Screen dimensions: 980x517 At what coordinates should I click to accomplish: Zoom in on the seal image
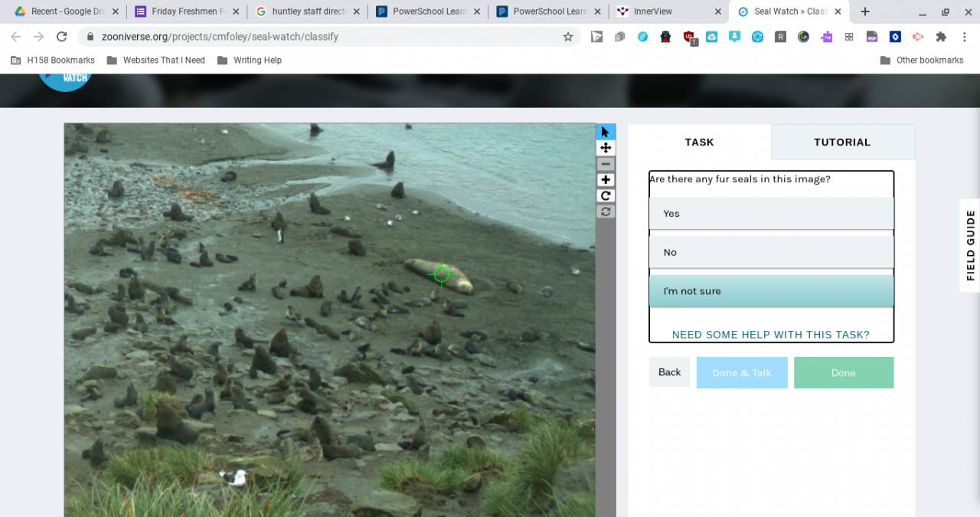click(x=606, y=180)
